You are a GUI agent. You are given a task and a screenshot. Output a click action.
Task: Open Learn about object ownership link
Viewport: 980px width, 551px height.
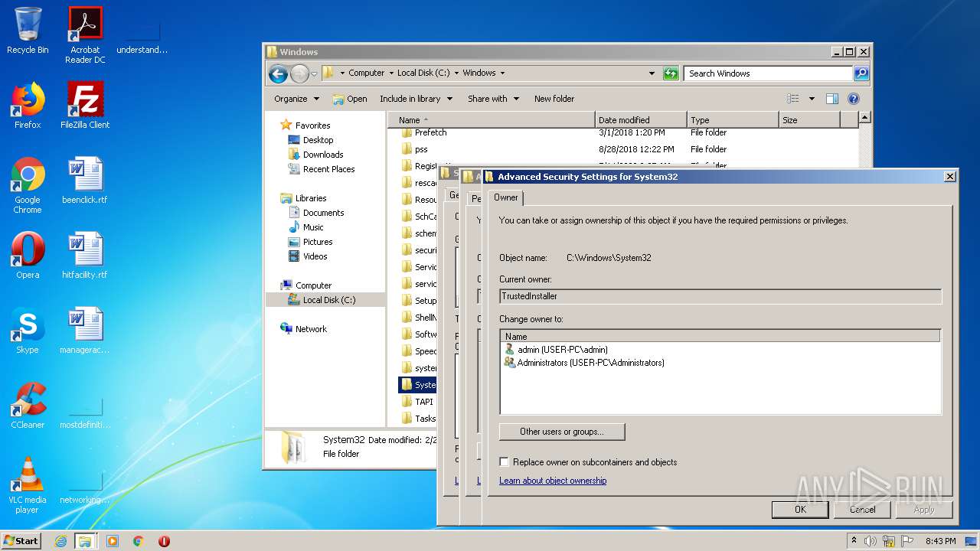[553, 481]
